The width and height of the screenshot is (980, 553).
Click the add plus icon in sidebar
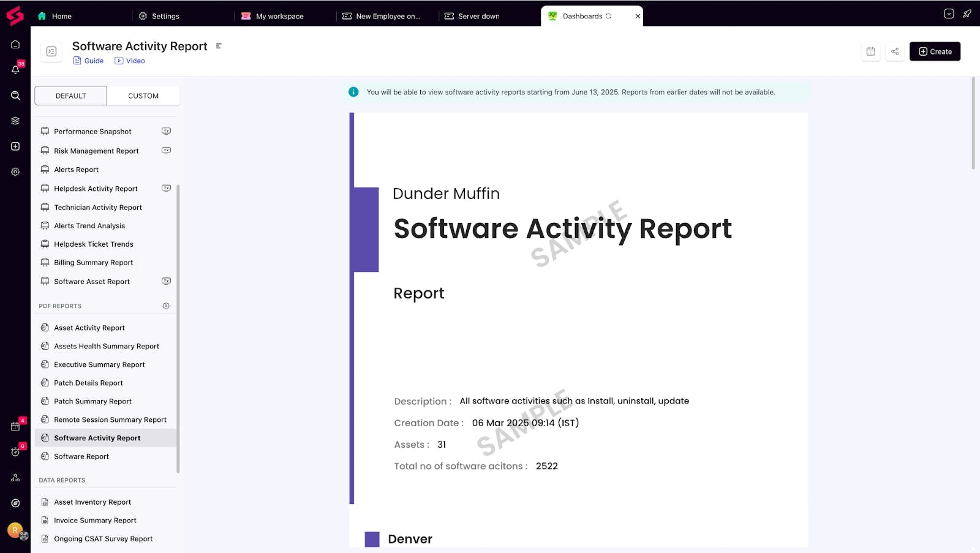coord(15,146)
